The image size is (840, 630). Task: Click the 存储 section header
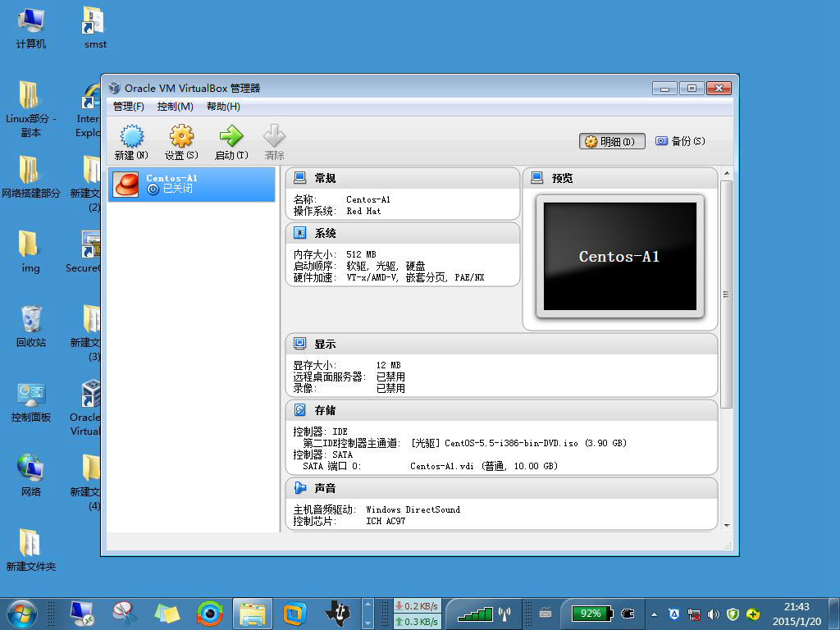coord(501,410)
